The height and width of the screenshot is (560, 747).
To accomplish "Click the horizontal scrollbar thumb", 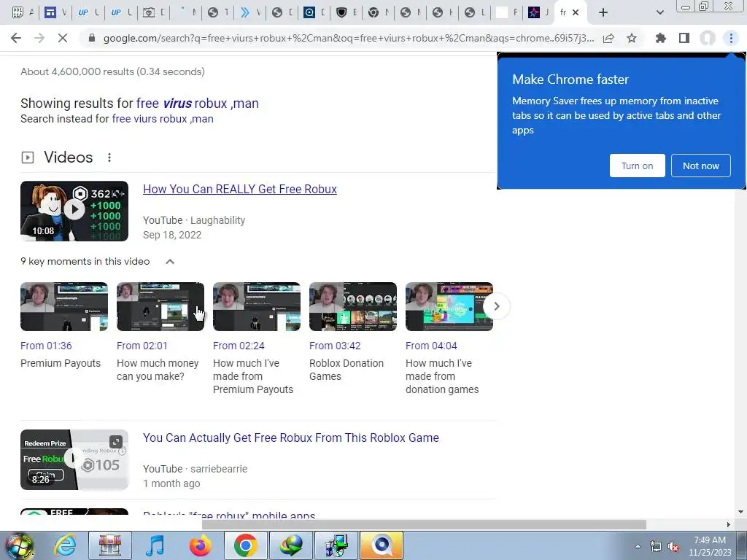I will tap(424, 524).
